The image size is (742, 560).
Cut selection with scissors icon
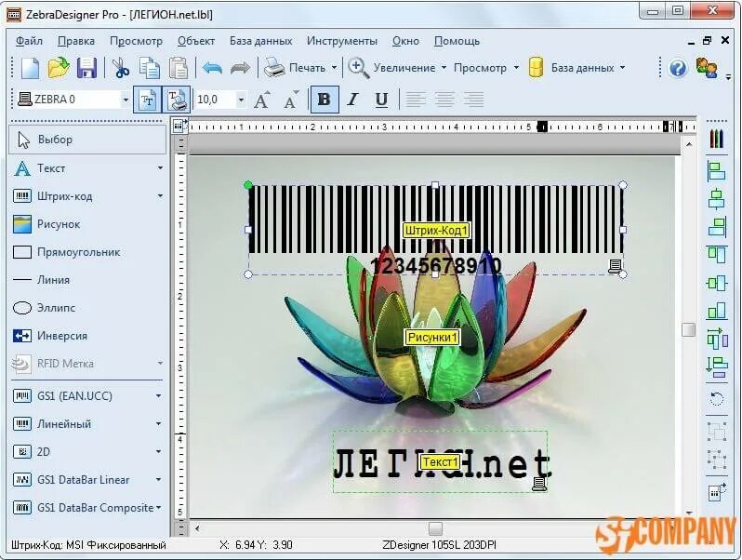pos(121,68)
